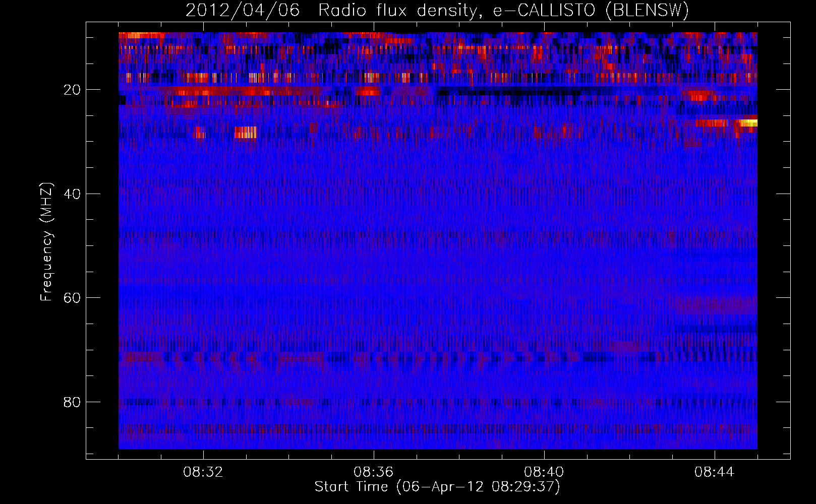The width and height of the screenshot is (816, 504).
Task: Click the 08:32 time tick label
Action: tap(203, 472)
